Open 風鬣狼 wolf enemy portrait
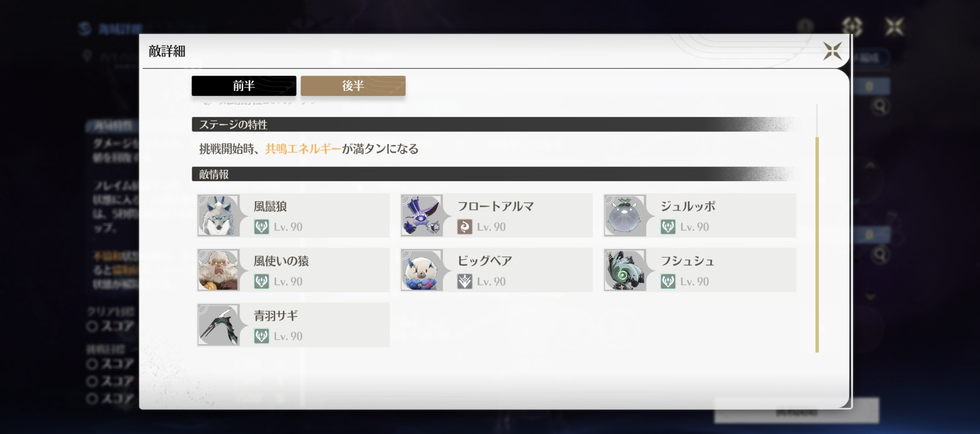The height and width of the screenshot is (434, 980). [219, 215]
